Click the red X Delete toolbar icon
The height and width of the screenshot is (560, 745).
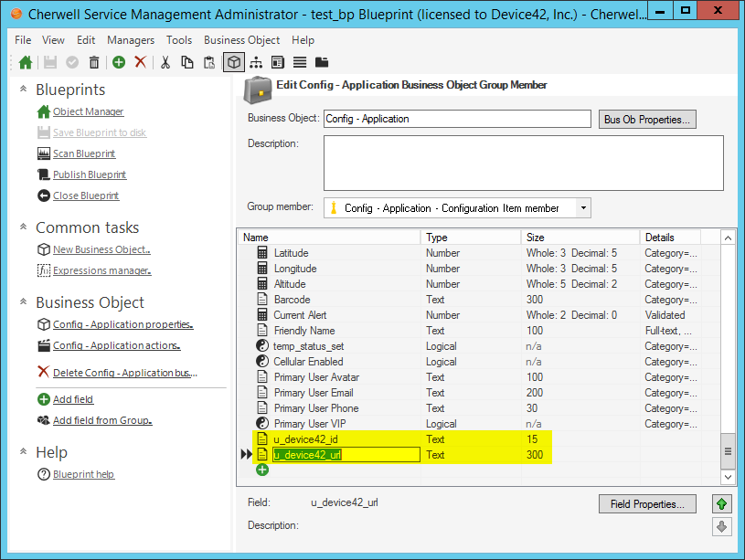pos(142,62)
